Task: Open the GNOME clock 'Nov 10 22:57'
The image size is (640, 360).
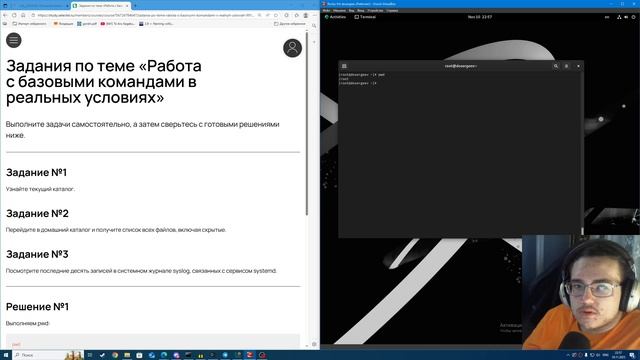Action: tap(480, 17)
